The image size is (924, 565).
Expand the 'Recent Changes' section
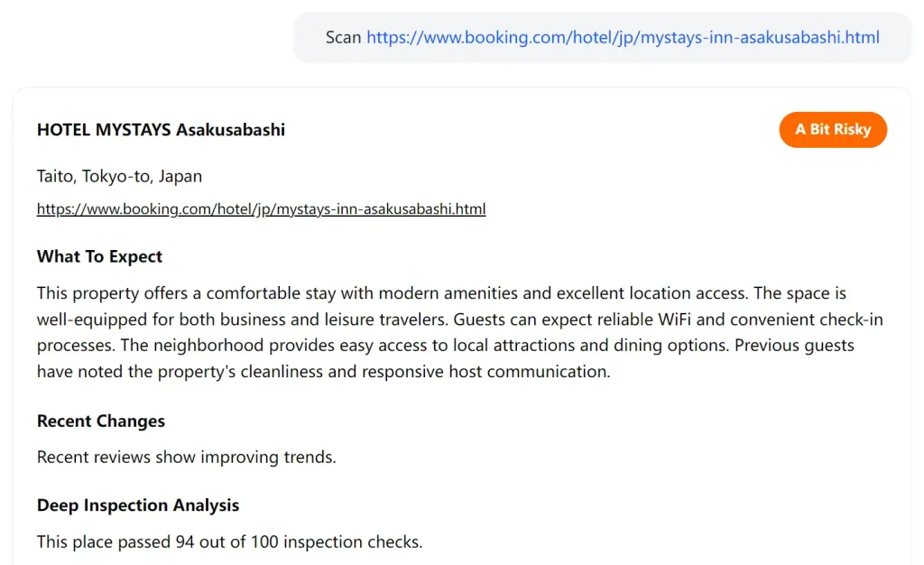click(100, 421)
